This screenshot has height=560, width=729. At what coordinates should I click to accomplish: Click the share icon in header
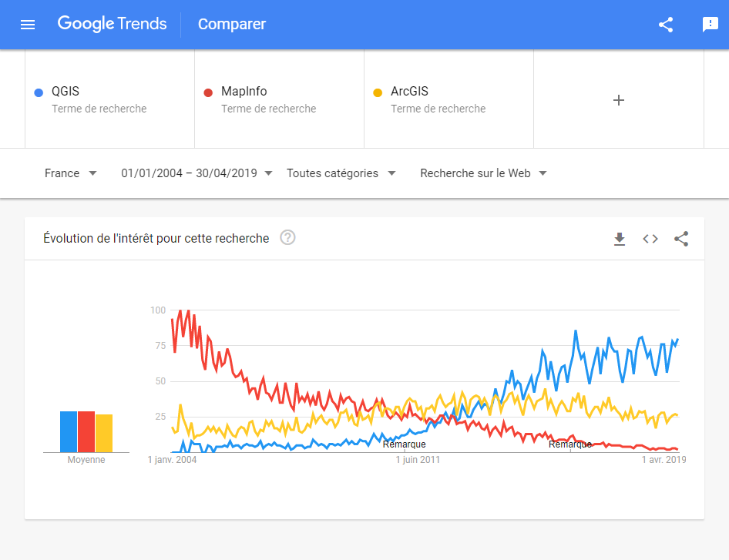[666, 25]
